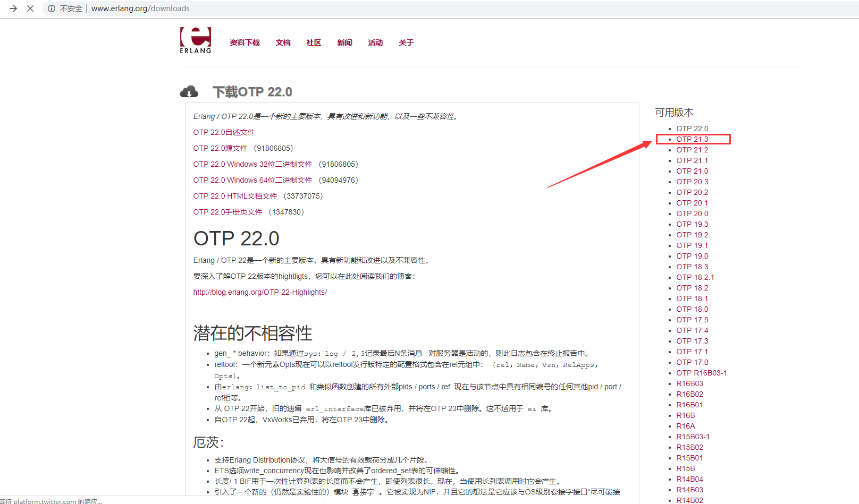This screenshot has height=504, width=859.
Task: Open the OTP 22.0自述文件 link
Action: click(x=224, y=132)
